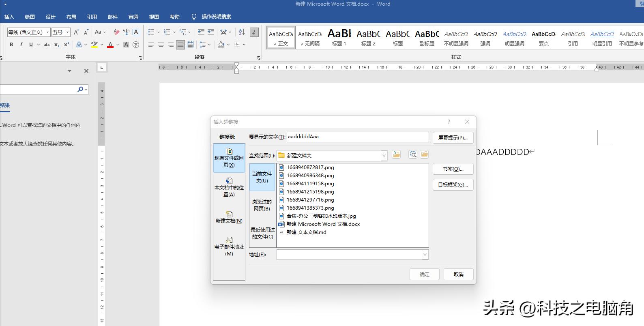The height and width of the screenshot is (326, 644).
Task: Apply character border (boxed A) icon
Action: point(136,32)
